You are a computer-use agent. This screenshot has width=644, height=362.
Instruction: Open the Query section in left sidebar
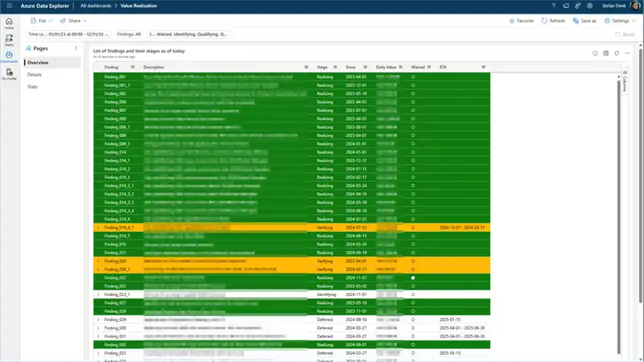(9, 39)
